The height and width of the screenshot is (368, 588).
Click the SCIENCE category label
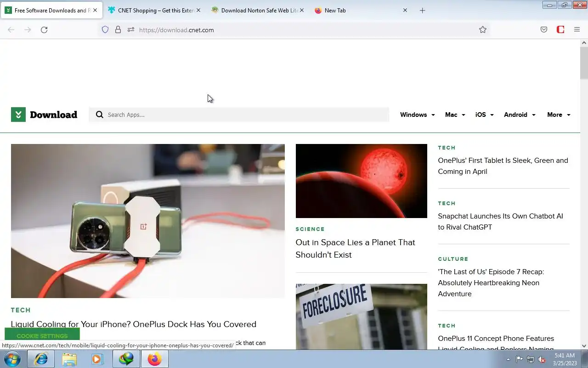(310, 229)
